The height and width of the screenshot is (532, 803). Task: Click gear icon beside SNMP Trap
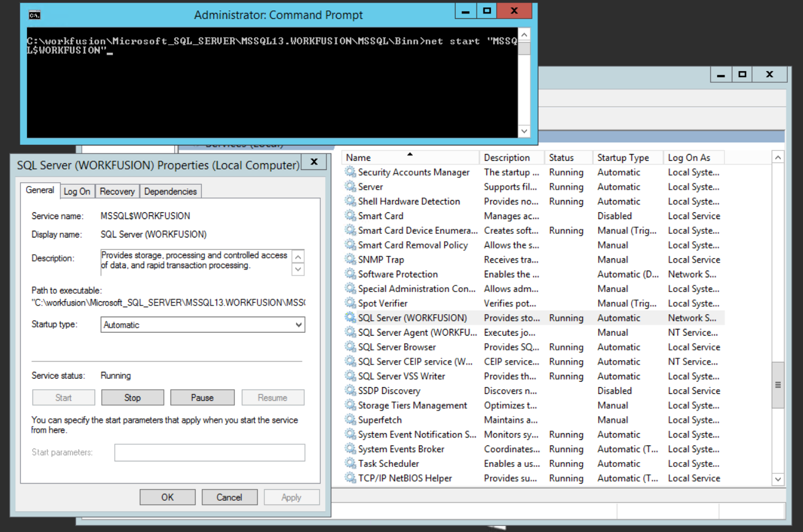tap(350, 260)
